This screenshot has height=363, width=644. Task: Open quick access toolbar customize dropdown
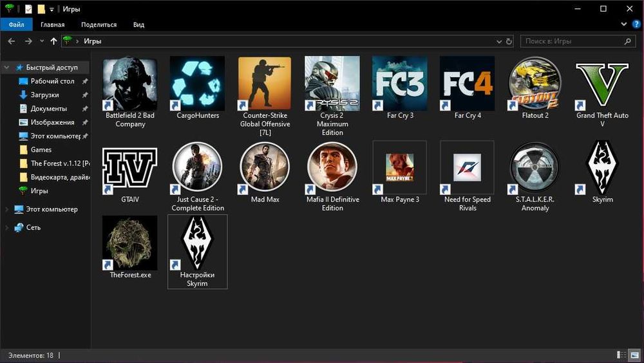coord(52,9)
